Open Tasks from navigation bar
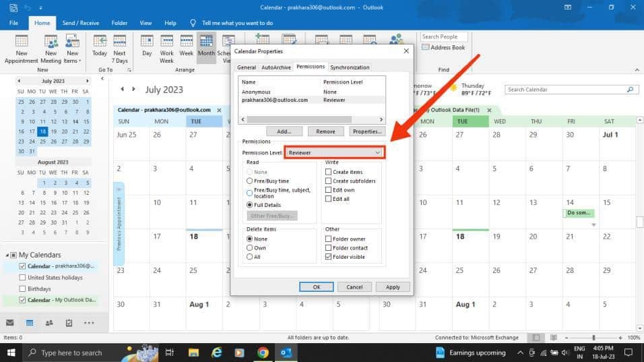The height and width of the screenshot is (362, 644). tap(69, 323)
